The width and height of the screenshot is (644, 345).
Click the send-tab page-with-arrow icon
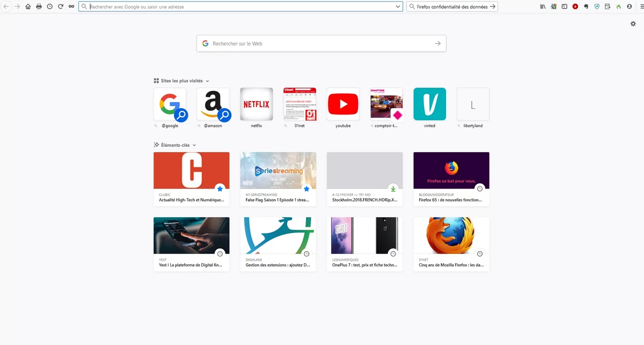pyautogui.click(x=608, y=6)
